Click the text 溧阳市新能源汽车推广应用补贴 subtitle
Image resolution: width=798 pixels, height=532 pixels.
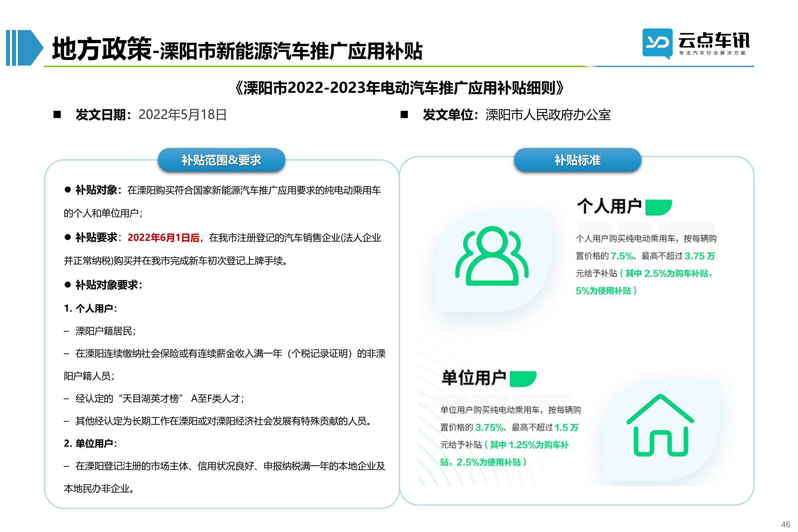(291, 51)
